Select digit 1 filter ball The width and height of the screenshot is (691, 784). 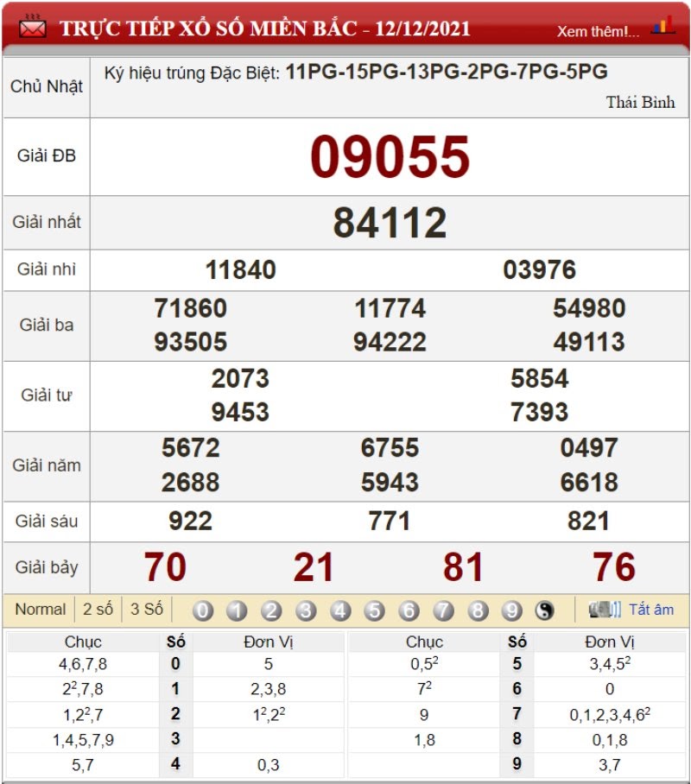pos(237,610)
